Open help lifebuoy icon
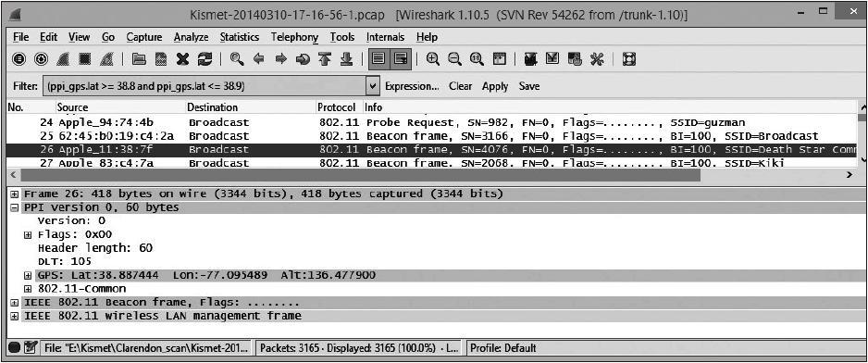 628,59
